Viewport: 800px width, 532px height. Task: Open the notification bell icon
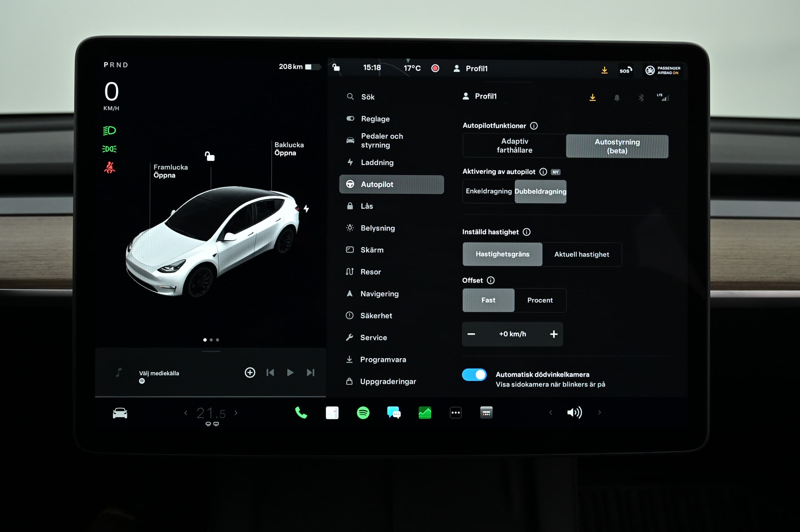617,98
